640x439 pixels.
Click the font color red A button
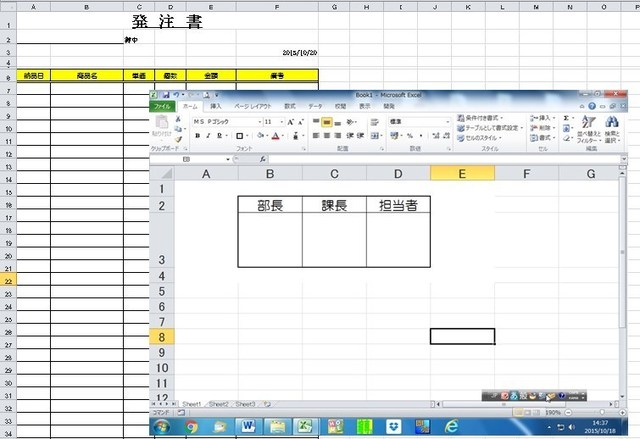pyautogui.click(x=274, y=136)
